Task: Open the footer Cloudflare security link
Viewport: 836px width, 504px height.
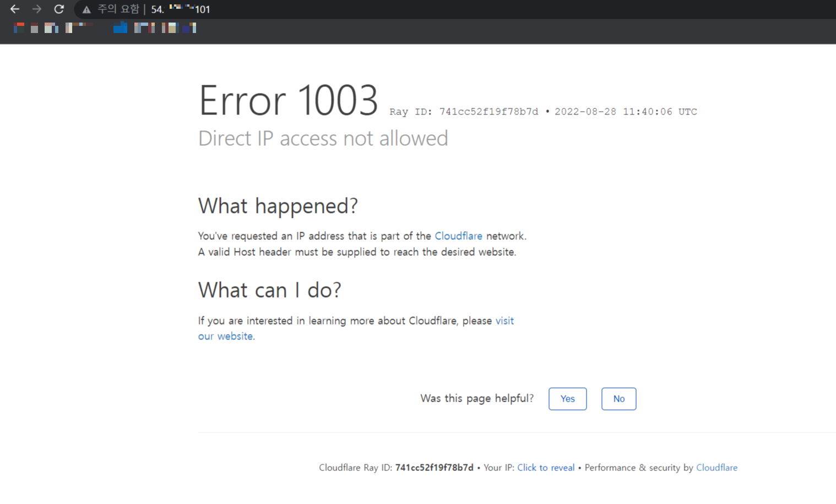Action: click(x=716, y=468)
